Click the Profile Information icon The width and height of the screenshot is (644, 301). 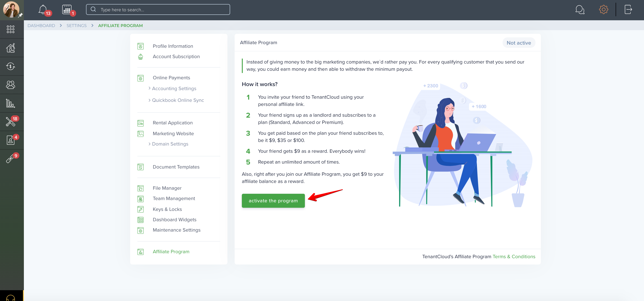tap(141, 46)
